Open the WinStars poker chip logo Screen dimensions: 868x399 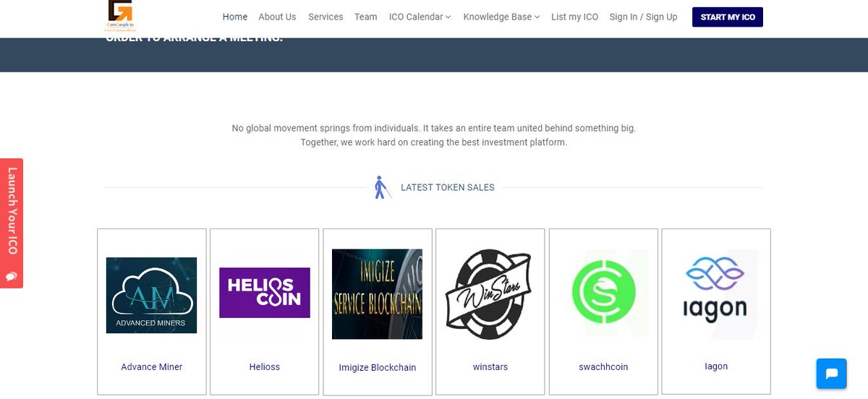(x=490, y=294)
